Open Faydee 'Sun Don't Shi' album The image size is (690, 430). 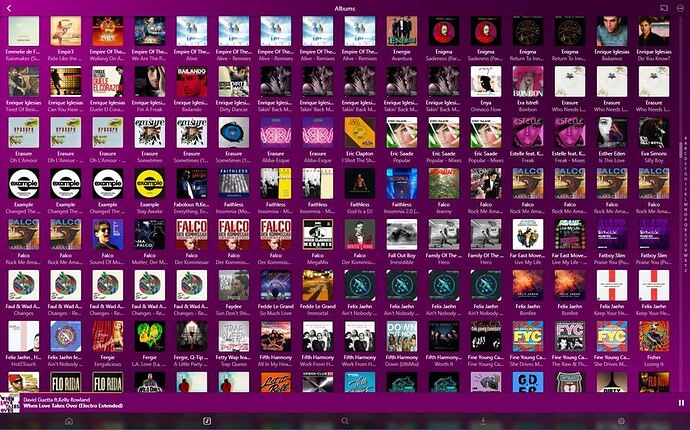[x=234, y=285]
